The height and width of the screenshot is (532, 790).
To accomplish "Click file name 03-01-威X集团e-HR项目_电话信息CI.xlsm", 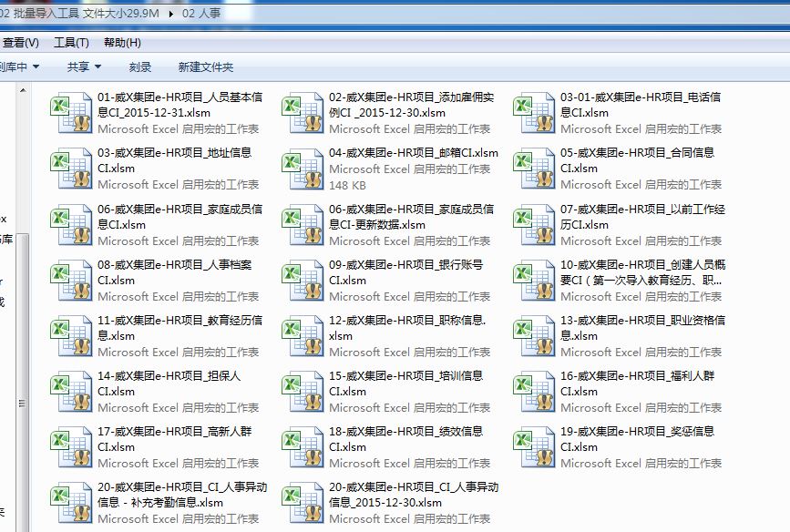I will tap(641, 105).
